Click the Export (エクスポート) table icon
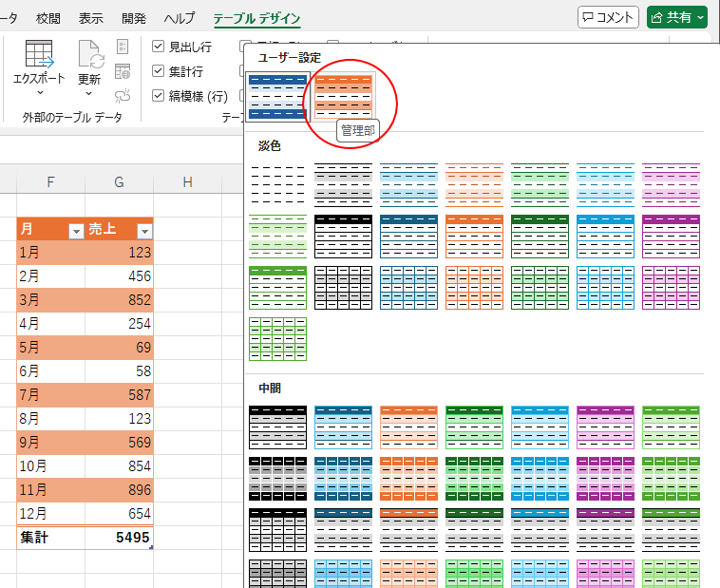720x588 pixels. tap(39, 55)
